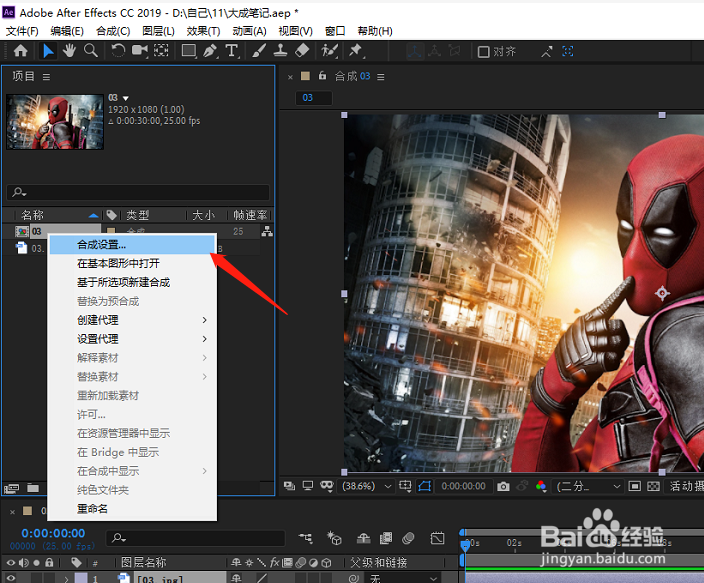This screenshot has width=704, height=583.
Task: Select the Pan Behind anchor point tool
Action: tap(161, 51)
